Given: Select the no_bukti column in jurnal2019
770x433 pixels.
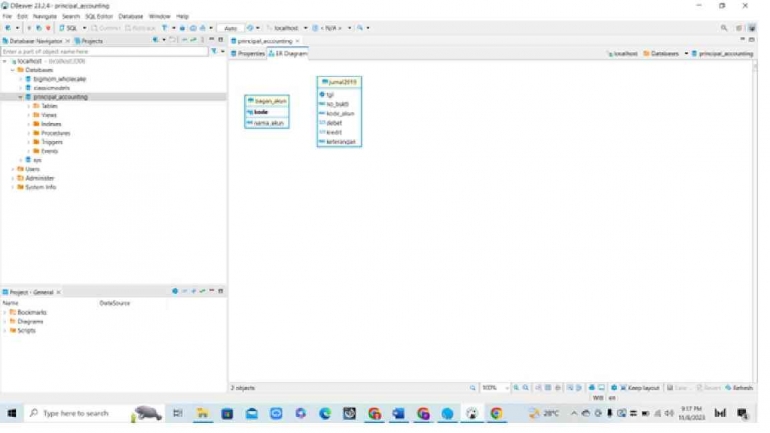Looking at the screenshot, I should click(339, 104).
